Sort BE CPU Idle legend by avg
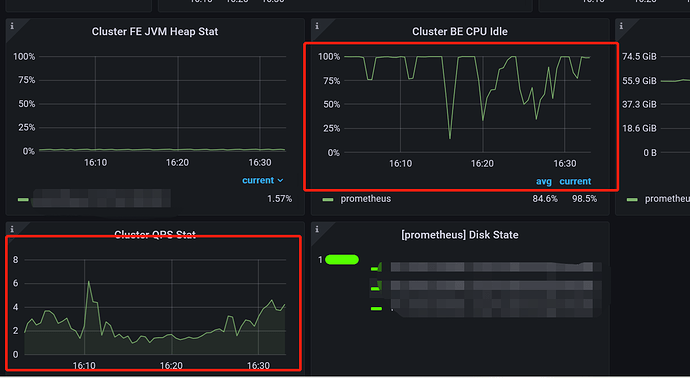The width and height of the screenshot is (690, 378). [x=544, y=181]
